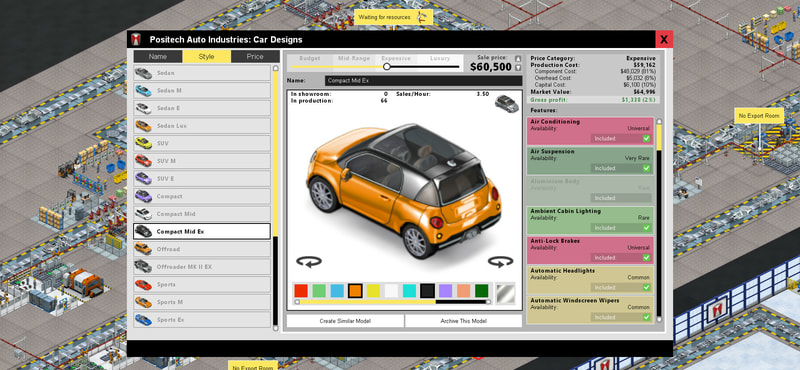
Task: Select the blue Sports Ex car icon
Action: [x=143, y=320]
